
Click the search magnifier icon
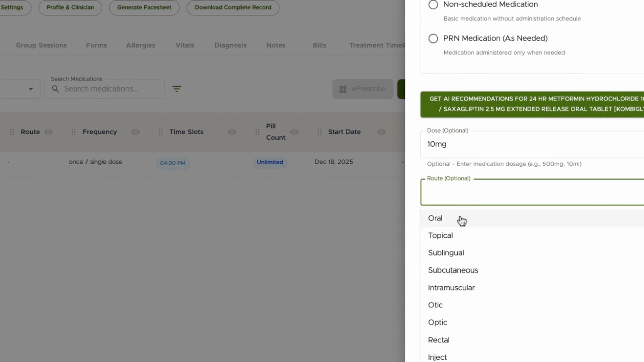(x=56, y=89)
